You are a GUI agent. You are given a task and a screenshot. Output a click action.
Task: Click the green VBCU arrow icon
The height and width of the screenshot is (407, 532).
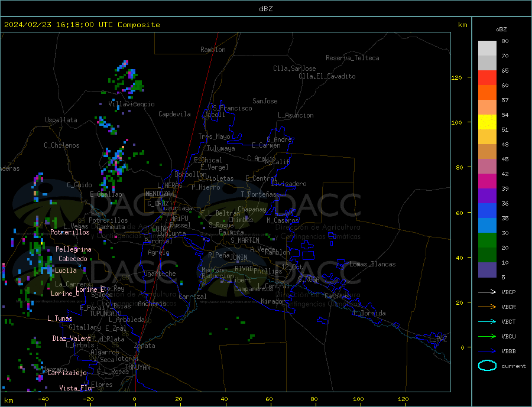click(x=487, y=336)
